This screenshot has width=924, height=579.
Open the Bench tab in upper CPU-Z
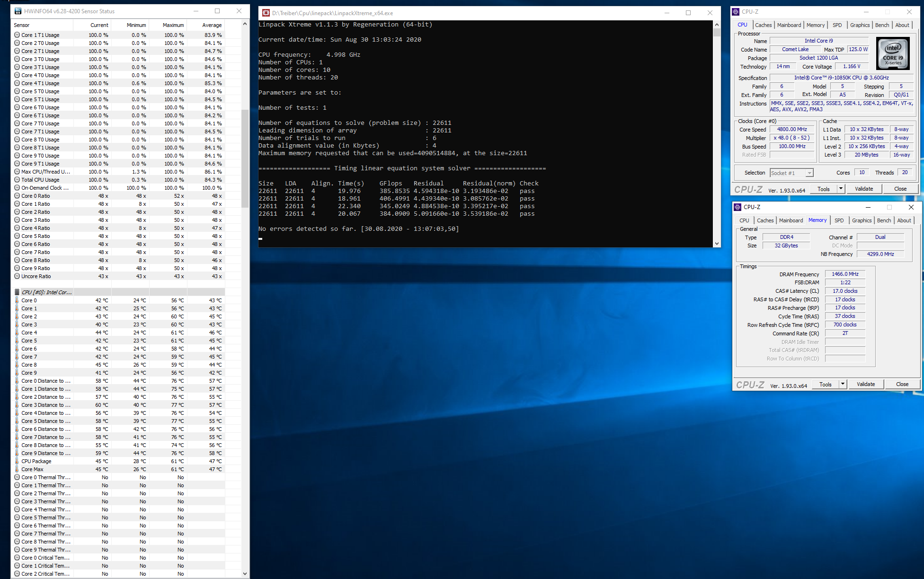click(x=882, y=25)
